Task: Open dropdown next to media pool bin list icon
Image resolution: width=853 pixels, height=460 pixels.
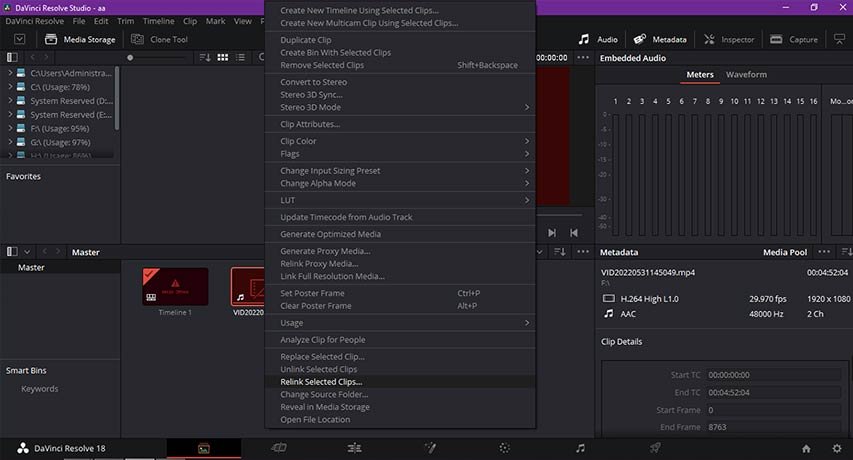Action: pyautogui.click(x=27, y=252)
